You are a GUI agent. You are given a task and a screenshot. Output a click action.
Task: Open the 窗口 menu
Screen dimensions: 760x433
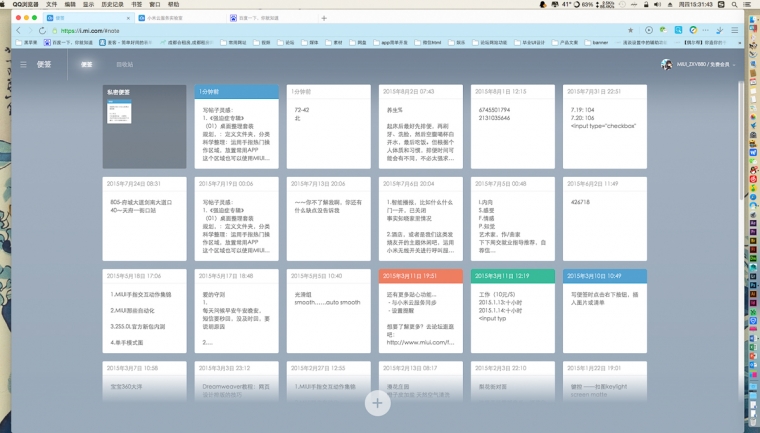pyautogui.click(x=155, y=4)
